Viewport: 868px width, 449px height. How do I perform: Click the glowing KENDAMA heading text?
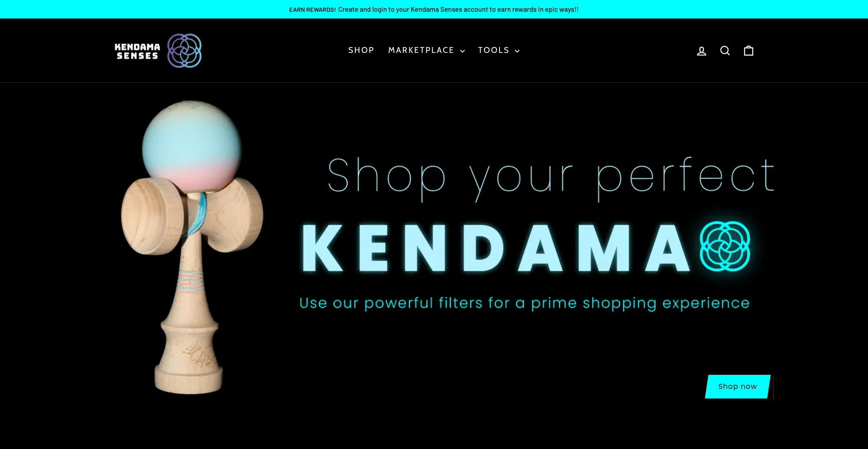[496, 248]
